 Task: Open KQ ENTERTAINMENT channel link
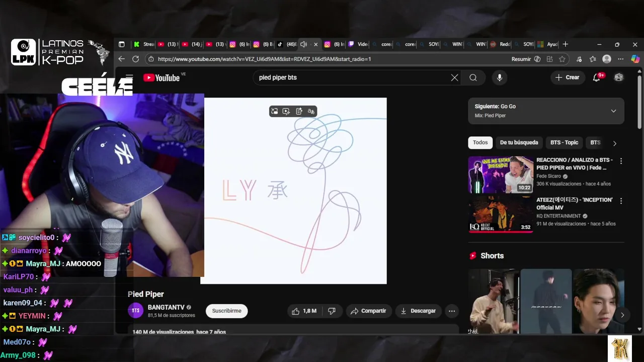tap(558, 216)
